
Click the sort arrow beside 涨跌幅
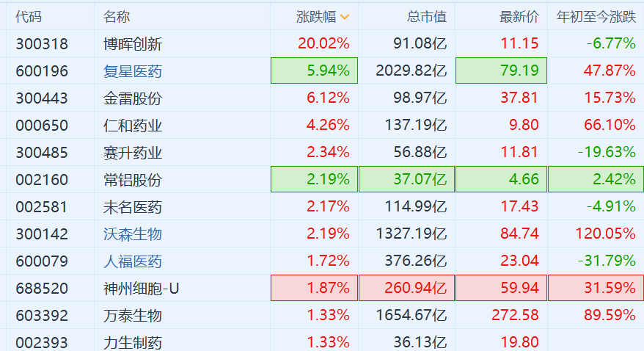[x=345, y=16]
